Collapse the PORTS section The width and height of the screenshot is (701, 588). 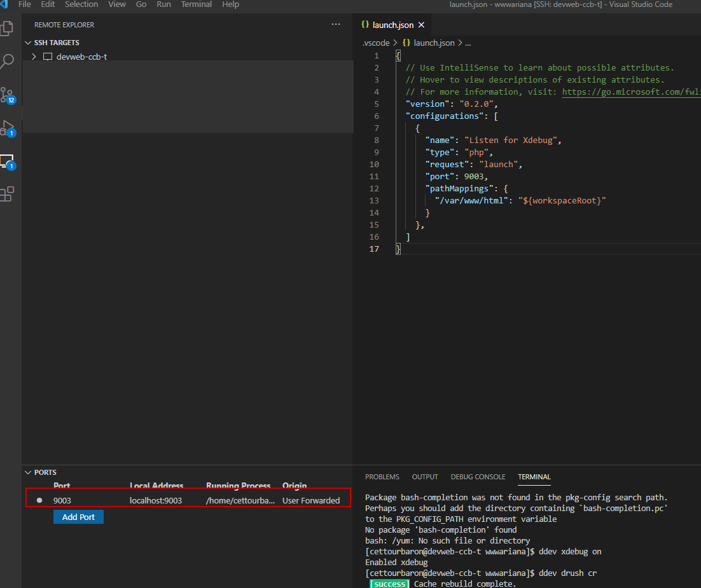click(x=28, y=472)
